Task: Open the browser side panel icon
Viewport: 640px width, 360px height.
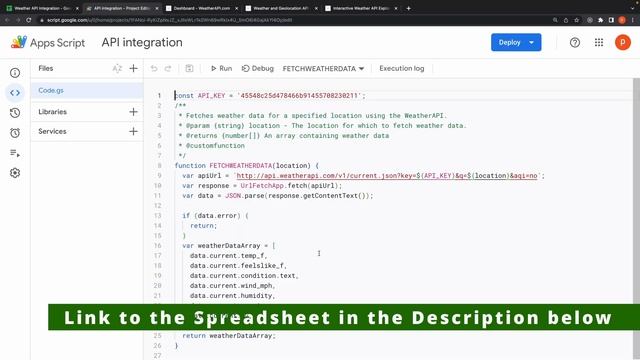Action: (611, 20)
